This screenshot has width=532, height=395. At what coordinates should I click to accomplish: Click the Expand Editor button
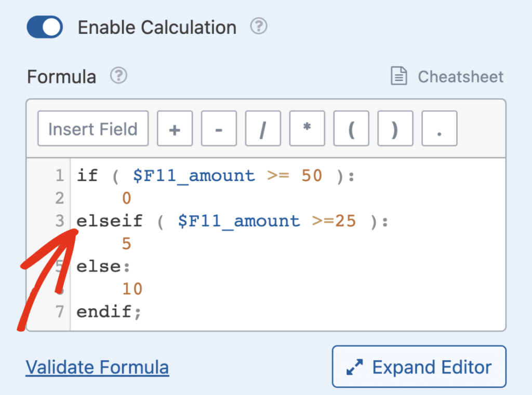tap(419, 366)
